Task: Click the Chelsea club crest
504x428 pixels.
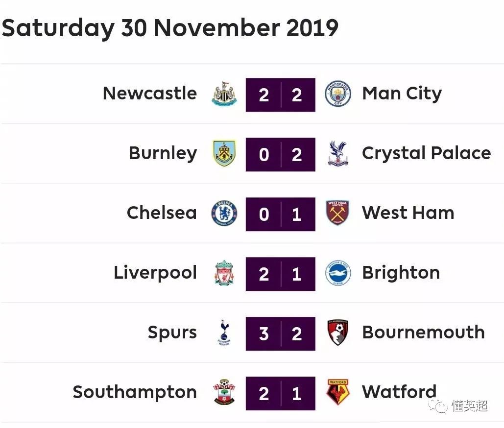Action: tap(224, 213)
